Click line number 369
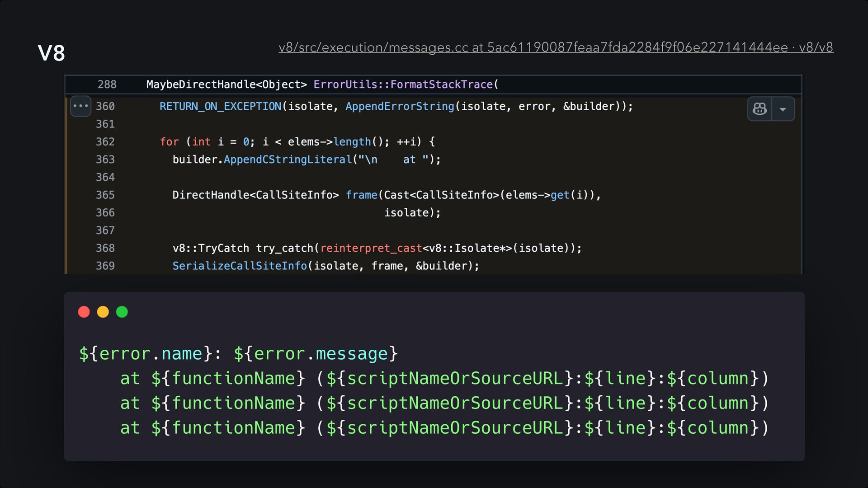This screenshot has width=868, height=488. coord(105,266)
